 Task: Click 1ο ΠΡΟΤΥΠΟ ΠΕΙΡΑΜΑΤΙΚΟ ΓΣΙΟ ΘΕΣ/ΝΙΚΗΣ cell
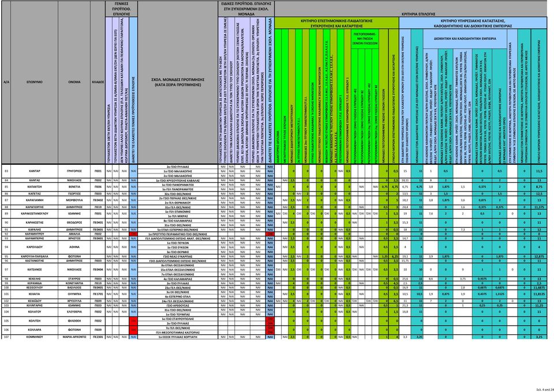177,234
